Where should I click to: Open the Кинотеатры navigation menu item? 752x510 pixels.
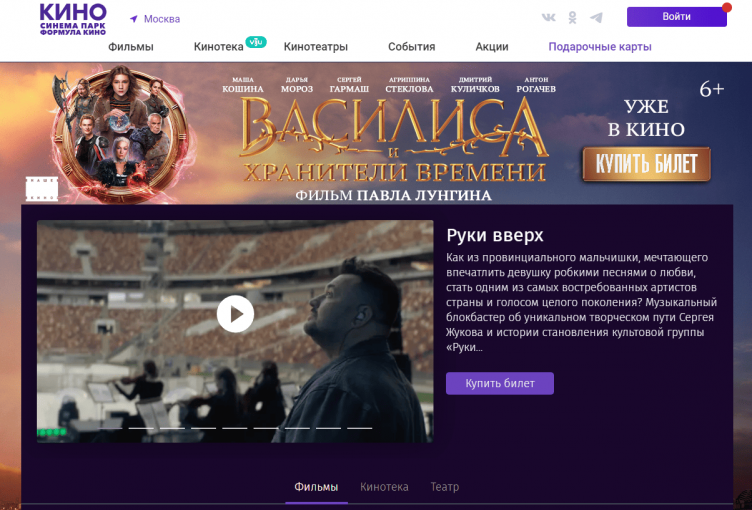pos(316,47)
